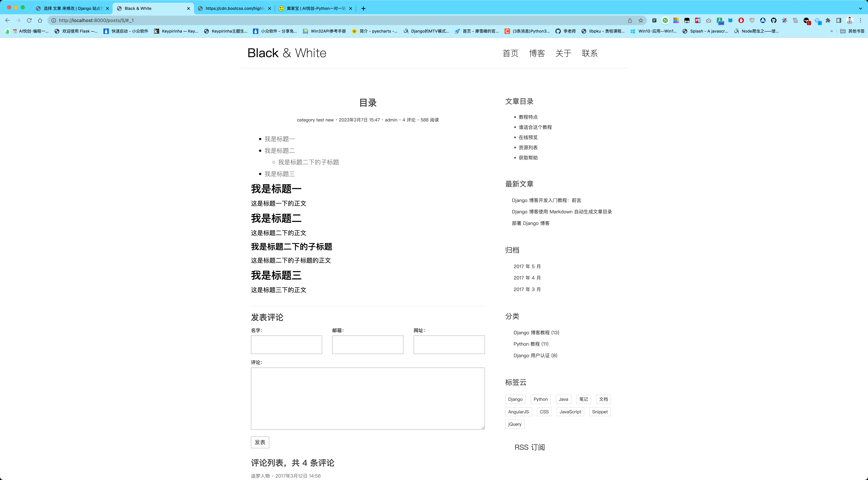Screen dimensions: 868x480
Task: Open the GitHub code extension icon
Action: [x=774, y=20]
